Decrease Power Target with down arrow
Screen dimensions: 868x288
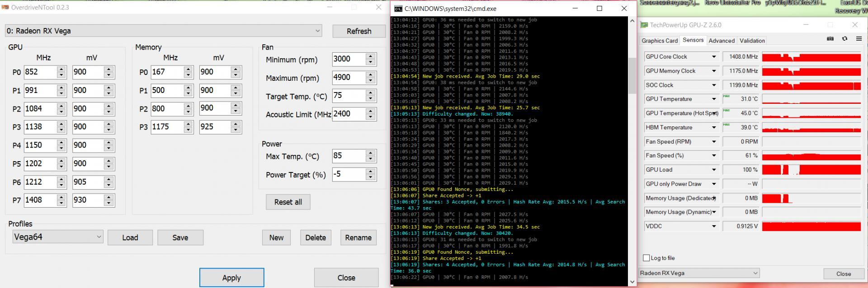point(371,177)
